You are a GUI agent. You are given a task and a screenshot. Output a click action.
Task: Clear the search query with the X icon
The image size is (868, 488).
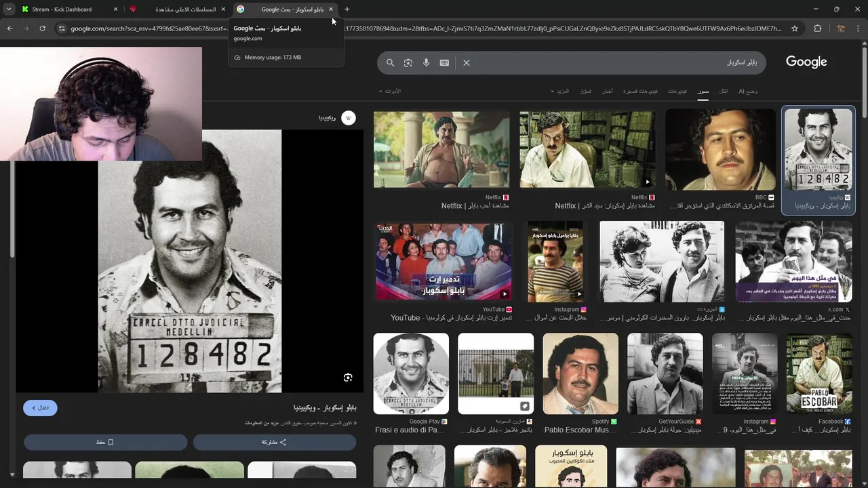tap(467, 62)
